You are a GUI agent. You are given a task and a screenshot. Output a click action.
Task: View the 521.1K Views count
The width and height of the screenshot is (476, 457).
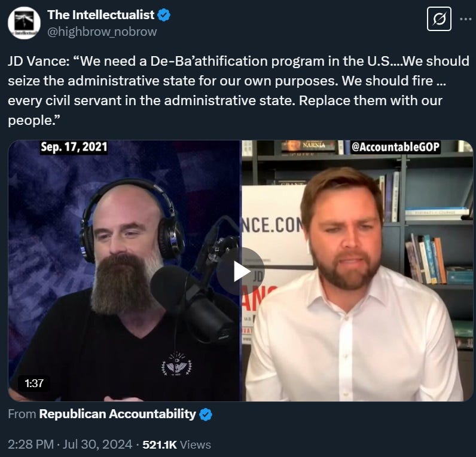tap(176, 444)
